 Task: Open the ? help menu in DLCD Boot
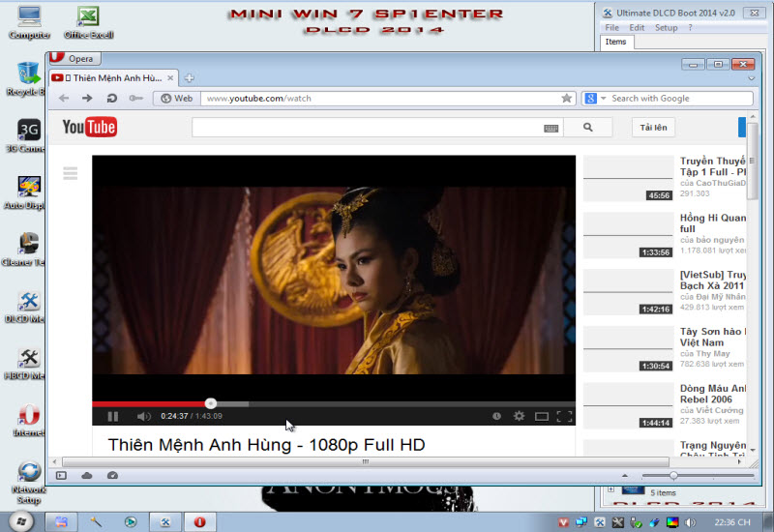(690, 28)
